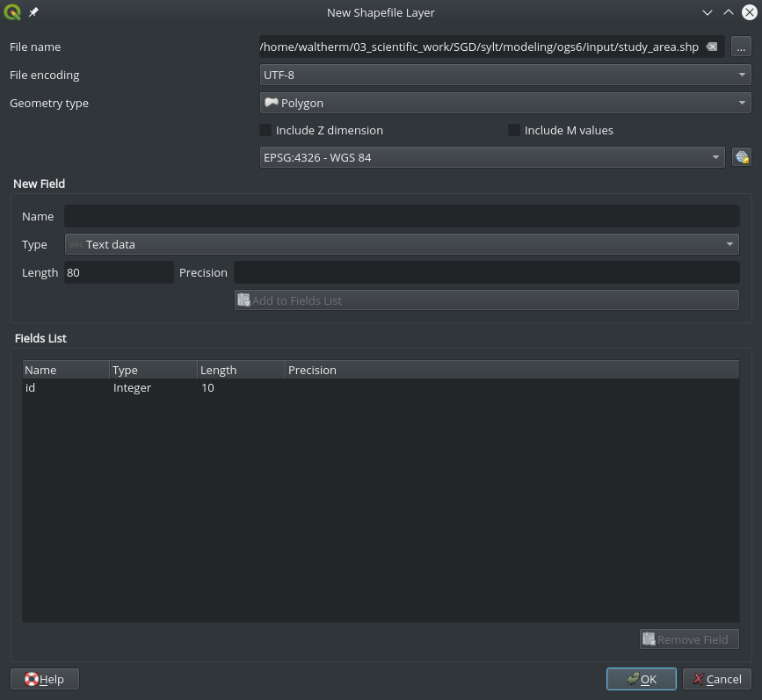This screenshot has height=700, width=762.
Task: Click the QGIS logo in title bar
Action: [12, 12]
